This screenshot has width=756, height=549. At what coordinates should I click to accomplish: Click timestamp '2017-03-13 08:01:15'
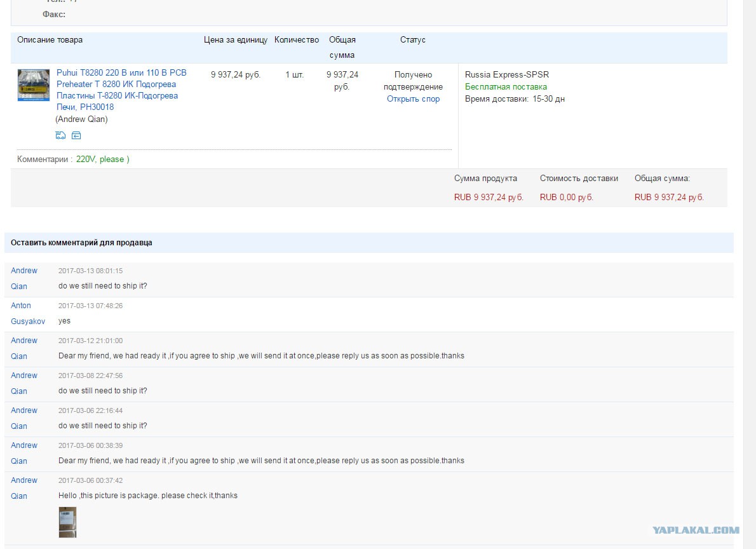point(91,271)
